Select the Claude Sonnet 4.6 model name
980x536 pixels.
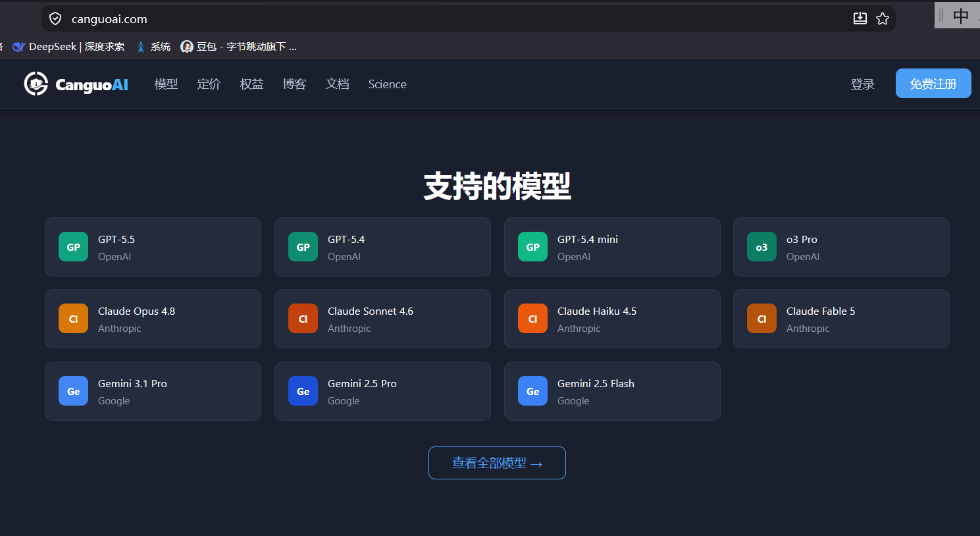click(x=371, y=311)
